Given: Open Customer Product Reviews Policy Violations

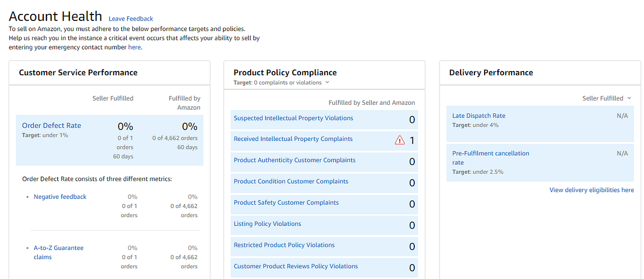Looking at the screenshot, I should coord(296,266).
